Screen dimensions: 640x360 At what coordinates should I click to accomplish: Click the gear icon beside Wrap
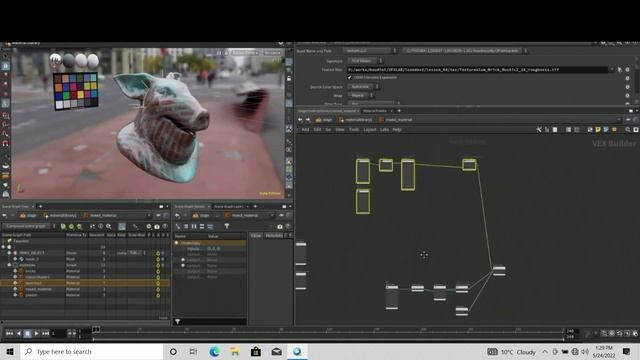pyautogui.click(x=627, y=96)
